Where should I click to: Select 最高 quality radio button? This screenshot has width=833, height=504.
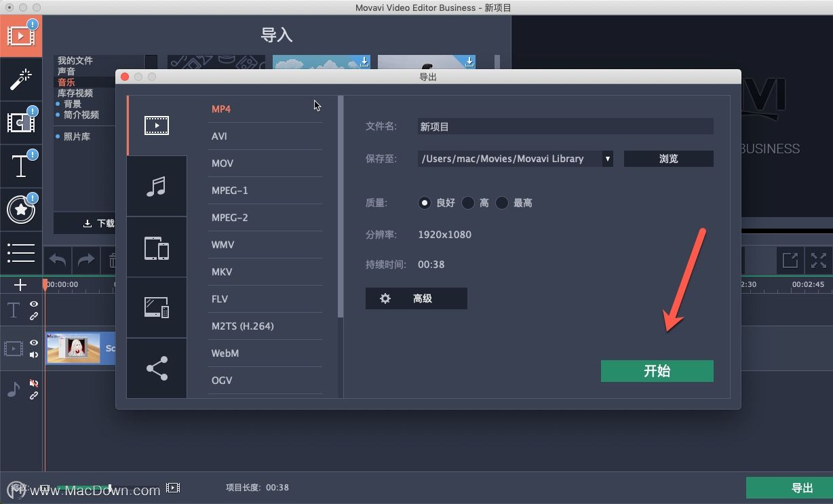pos(502,203)
